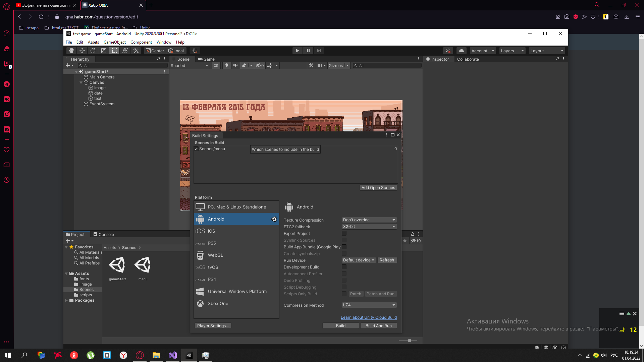Image resolution: width=644 pixels, height=362 pixels.
Task: Select Android platform in Build Settings
Action: [236, 219]
